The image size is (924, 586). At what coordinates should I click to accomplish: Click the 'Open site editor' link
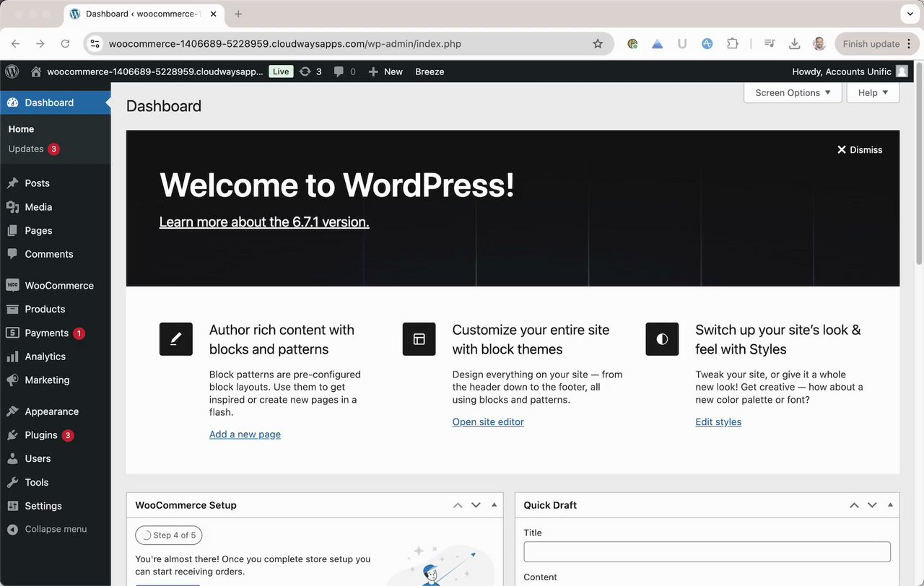[488, 422]
